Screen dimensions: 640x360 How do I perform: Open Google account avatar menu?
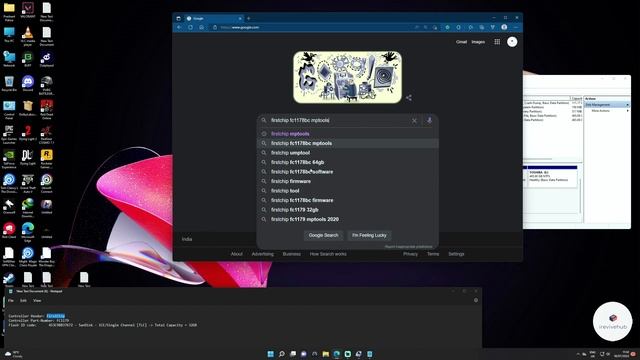(512, 42)
